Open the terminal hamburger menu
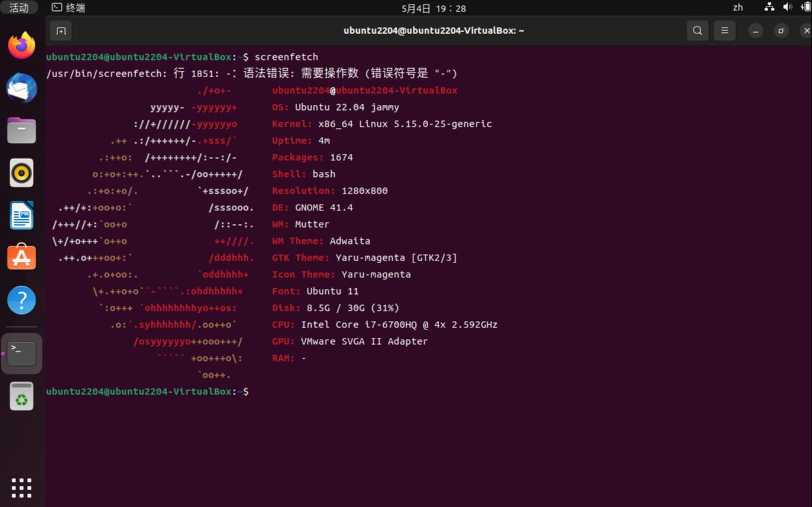This screenshot has height=507, width=812. (x=724, y=30)
